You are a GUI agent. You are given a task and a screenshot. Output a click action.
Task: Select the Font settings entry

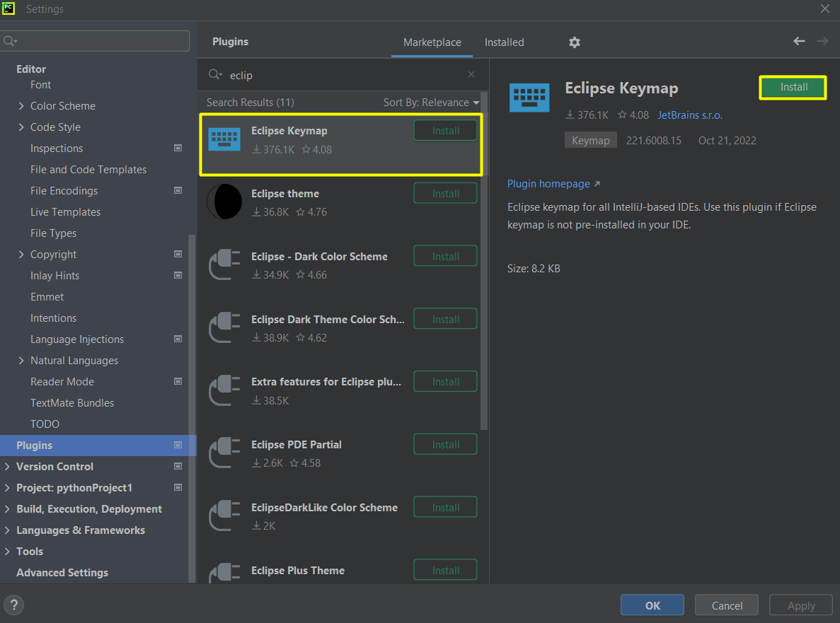click(40, 85)
